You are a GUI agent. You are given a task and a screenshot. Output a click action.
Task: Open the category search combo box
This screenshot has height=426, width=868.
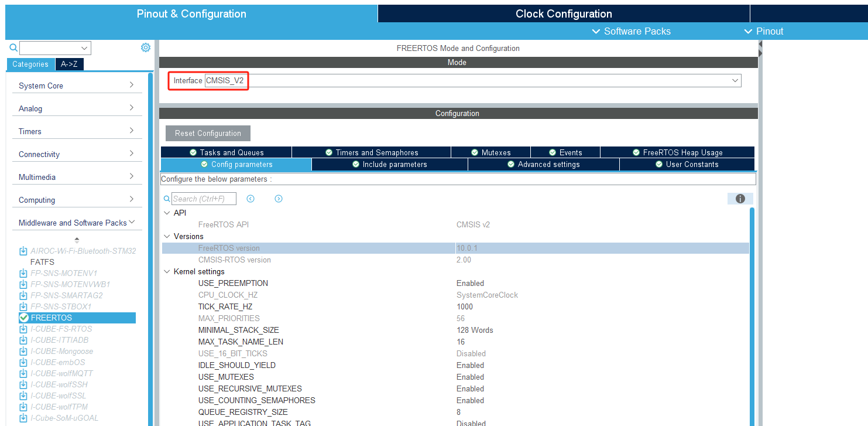[55, 48]
